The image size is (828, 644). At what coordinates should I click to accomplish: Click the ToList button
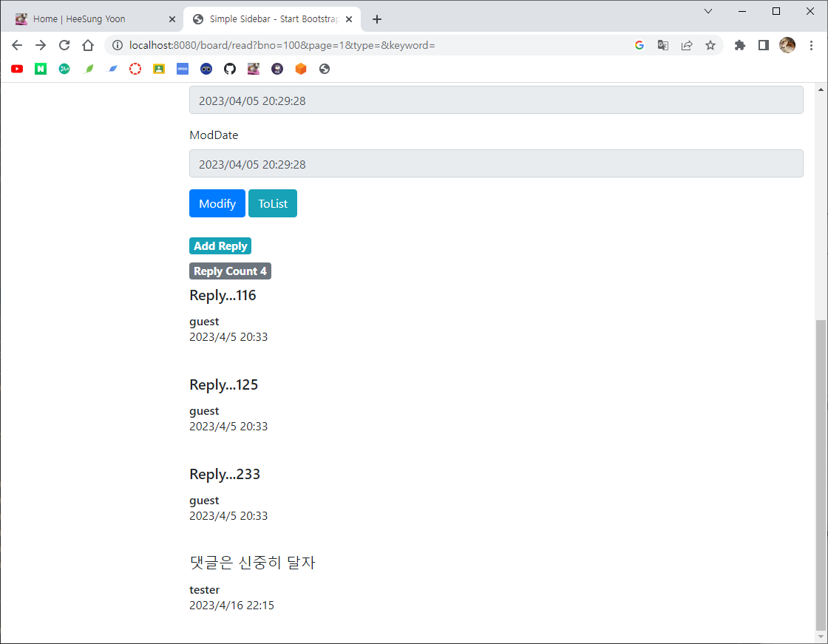pyautogui.click(x=273, y=203)
